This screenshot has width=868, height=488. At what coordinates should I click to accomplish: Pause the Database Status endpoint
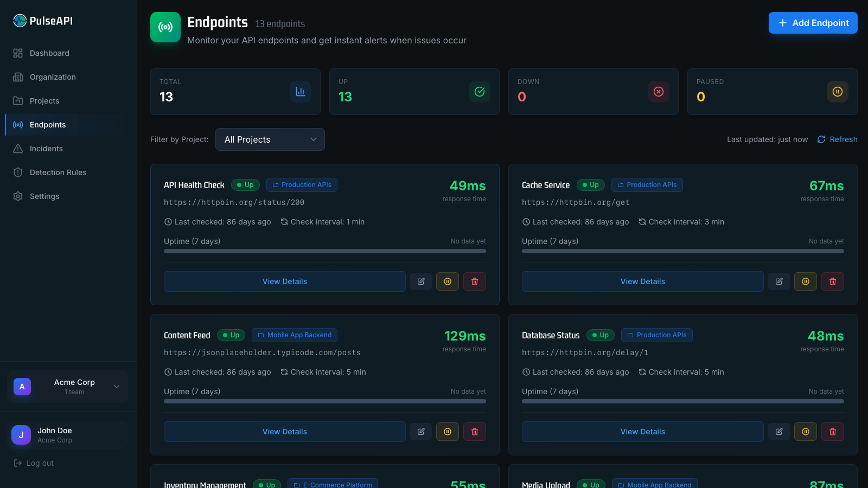(x=806, y=432)
